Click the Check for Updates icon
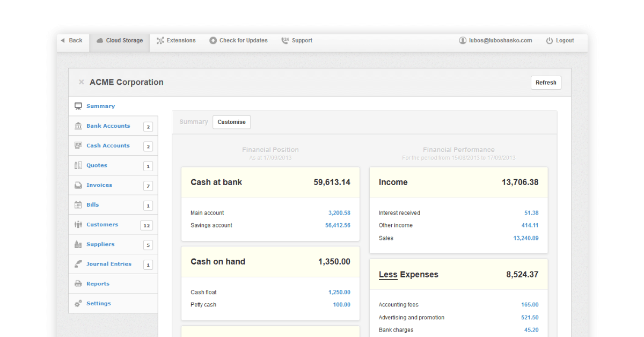 pyautogui.click(x=213, y=40)
